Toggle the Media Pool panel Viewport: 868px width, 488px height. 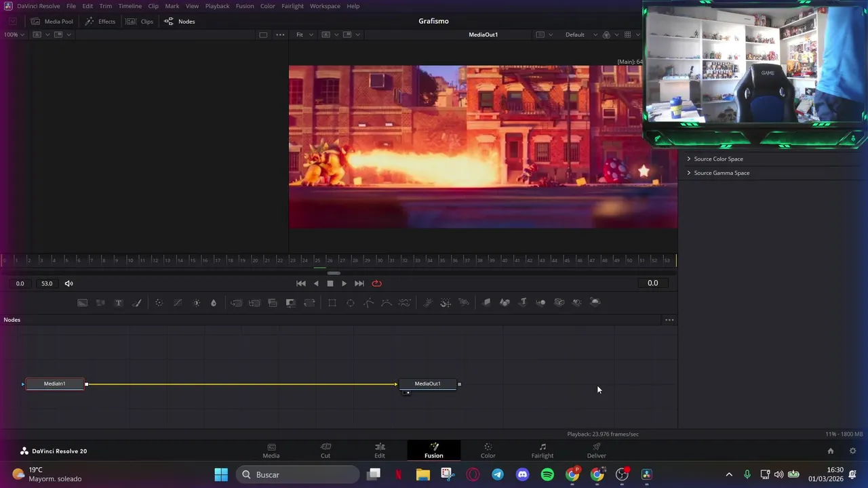click(x=52, y=21)
